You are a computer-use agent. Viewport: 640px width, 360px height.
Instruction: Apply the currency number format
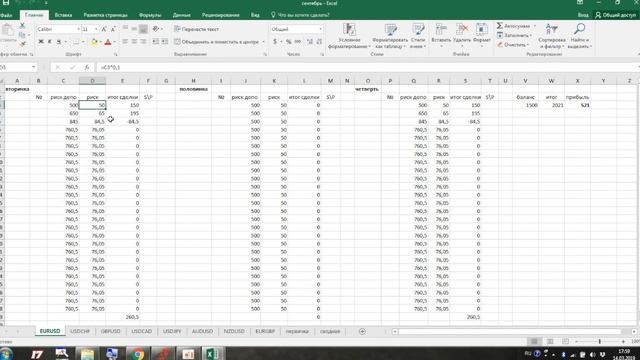(275, 42)
